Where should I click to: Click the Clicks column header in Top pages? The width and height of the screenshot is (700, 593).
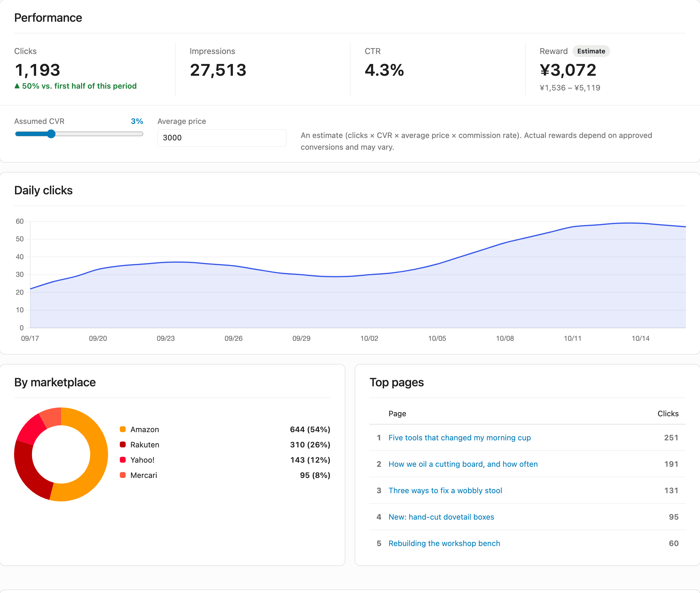pos(668,414)
